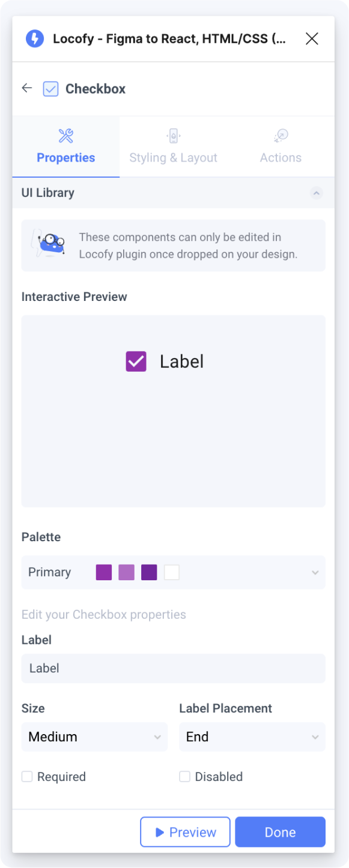Click the cursor icon above Actions
Image resolution: width=349 pixels, height=868 pixels.
[280, 136]
